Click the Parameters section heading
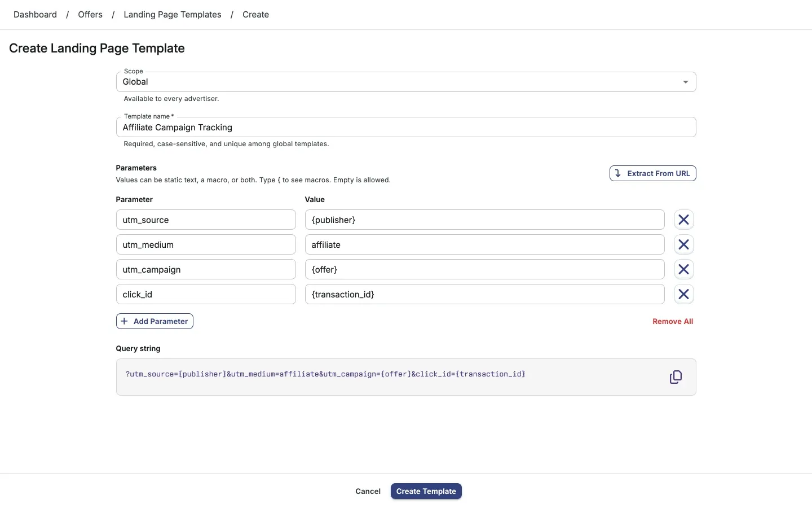Image resolution: width=812 pixels, height=508 pixels. (x=136, y=168)
